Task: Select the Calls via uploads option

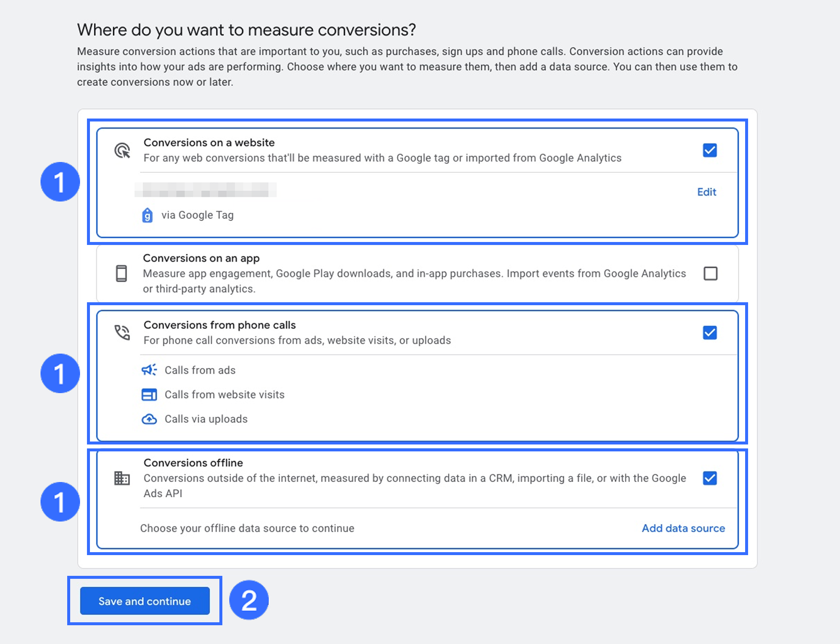Action: [x=206, y=419]
